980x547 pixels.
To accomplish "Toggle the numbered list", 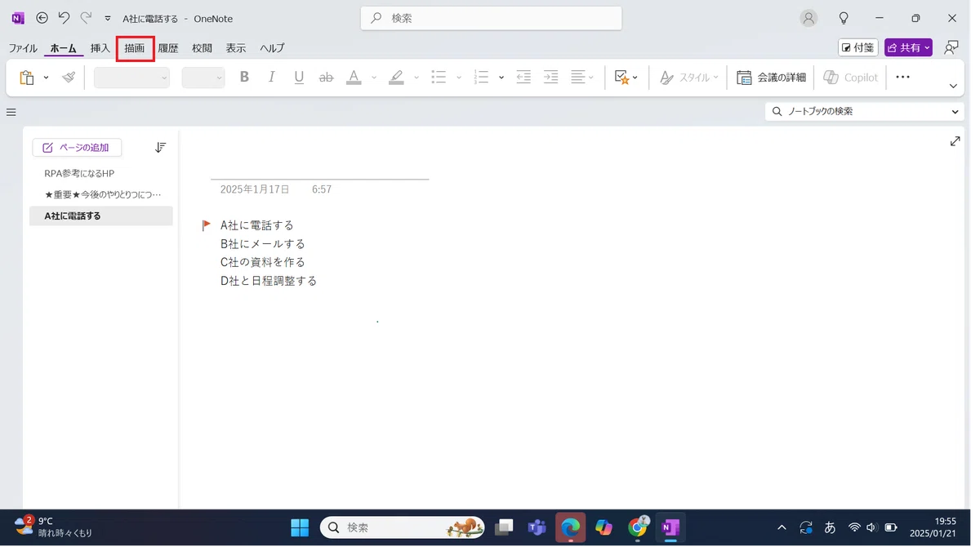I will tap(481, 78).
